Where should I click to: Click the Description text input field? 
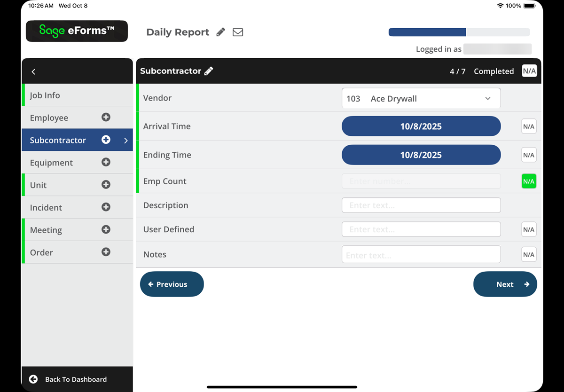pyautogui.click(x=421, y=205)
